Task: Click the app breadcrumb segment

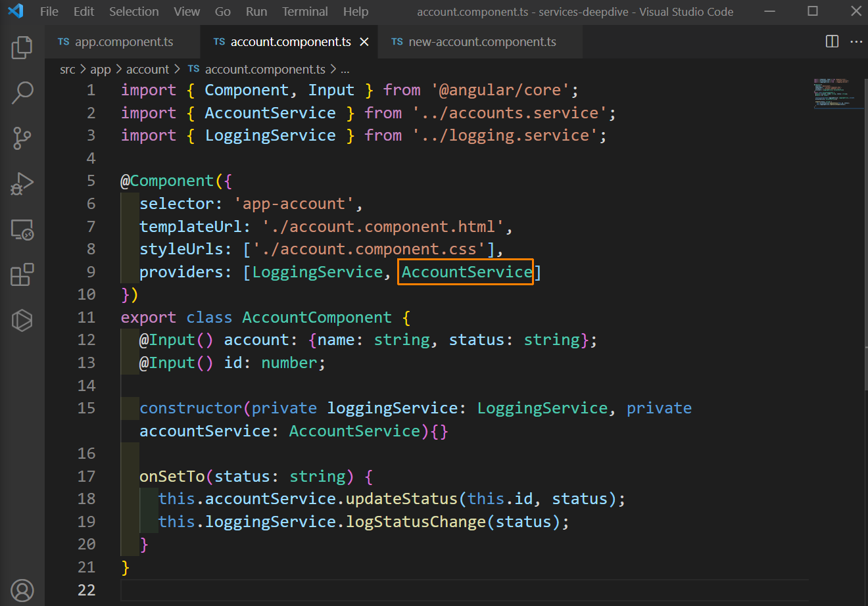Action: point(101,69)
